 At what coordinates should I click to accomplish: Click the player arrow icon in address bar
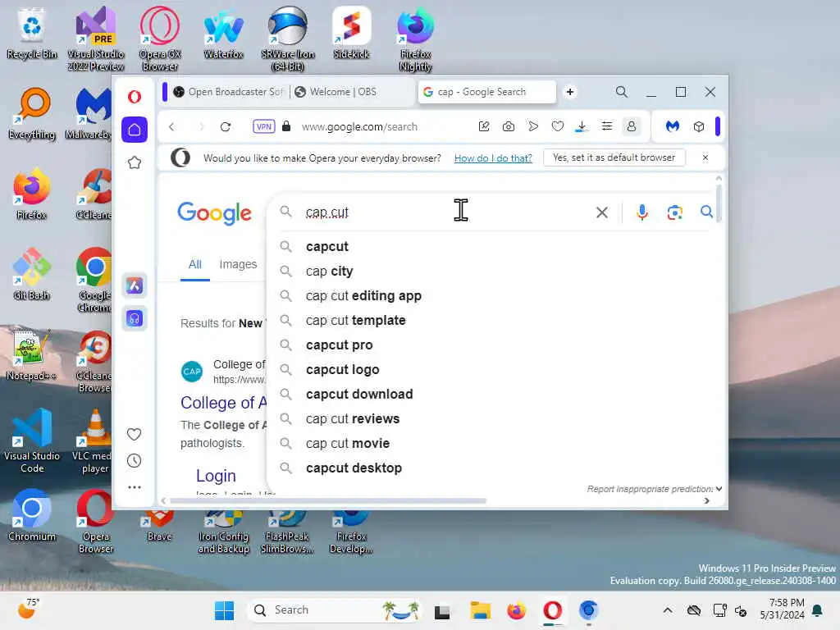tap(533, 126)
